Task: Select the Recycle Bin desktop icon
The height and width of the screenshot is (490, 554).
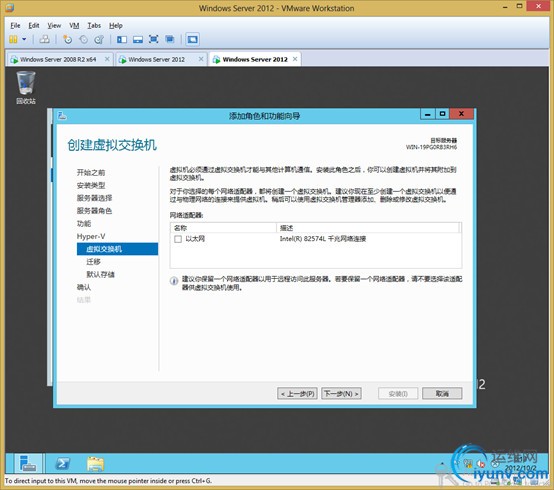Action: click(x=26, y=88)
